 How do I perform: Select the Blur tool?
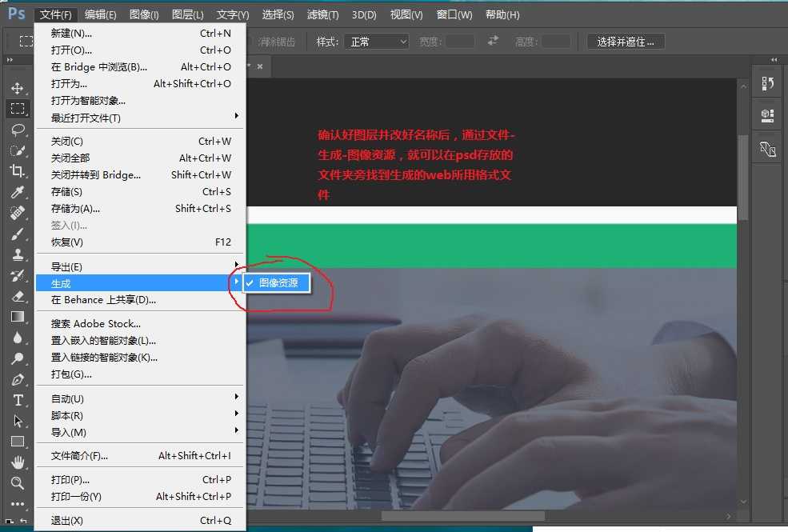(17, 338)
